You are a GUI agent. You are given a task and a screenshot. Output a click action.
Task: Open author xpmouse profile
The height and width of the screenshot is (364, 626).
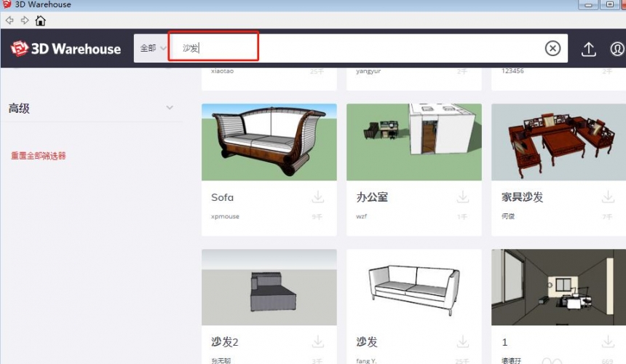(225, 216)
